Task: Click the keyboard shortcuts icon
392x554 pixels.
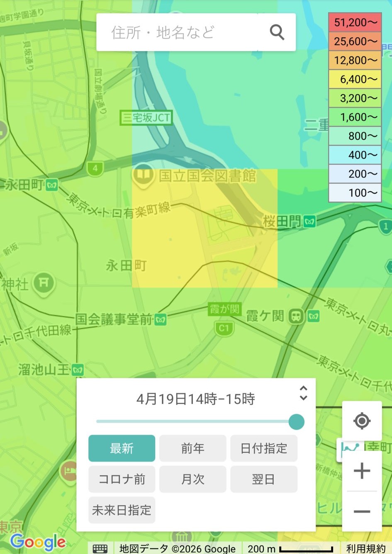Action: 100,548
